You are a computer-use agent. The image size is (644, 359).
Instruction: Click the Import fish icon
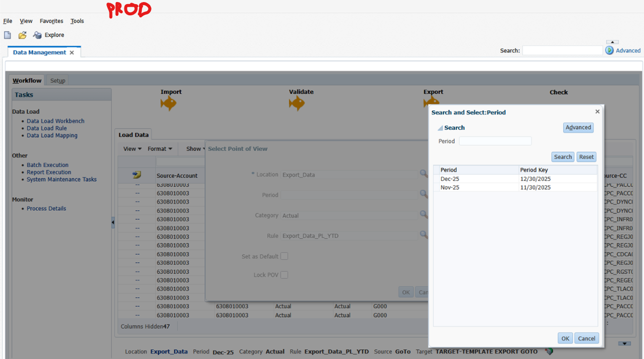[x=168, y=103]
